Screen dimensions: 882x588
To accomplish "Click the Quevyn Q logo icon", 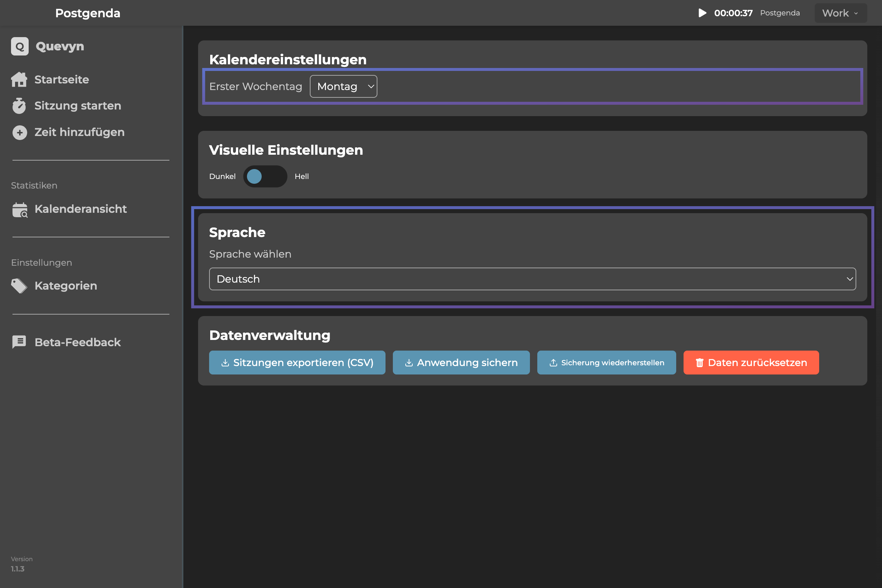I will [20, 47].
